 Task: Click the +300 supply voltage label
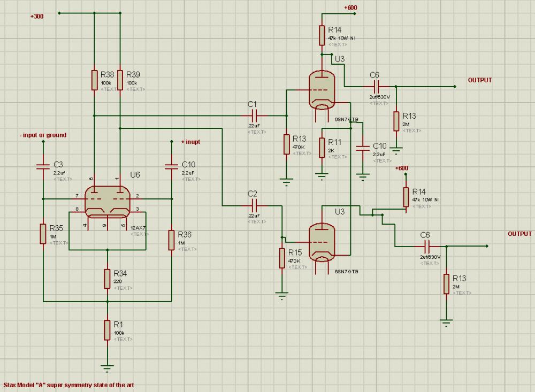pos(37,17)
